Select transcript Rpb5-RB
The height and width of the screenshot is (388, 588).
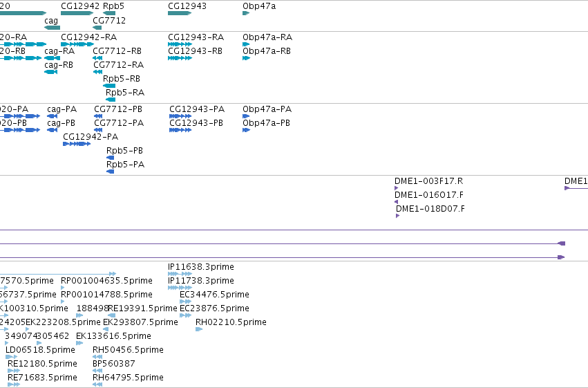pyautogui.click(x=122, y=79)
